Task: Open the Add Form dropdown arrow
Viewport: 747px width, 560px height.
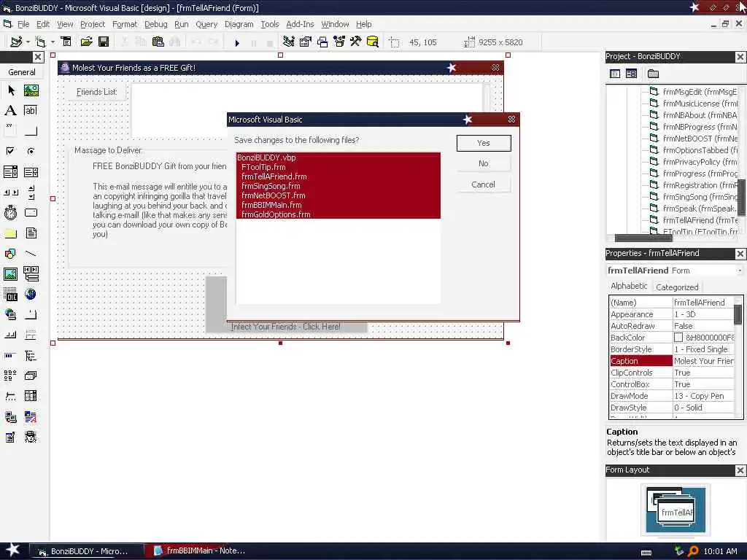Action: click(53, 42)
